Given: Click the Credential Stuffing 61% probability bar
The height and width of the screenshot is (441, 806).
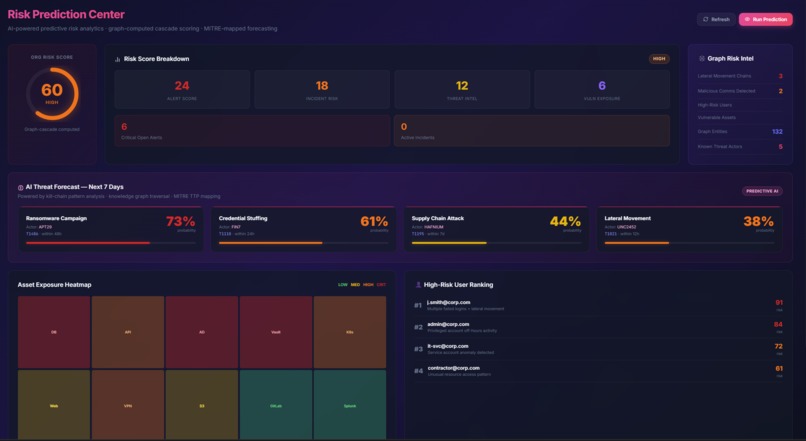Looking at the screenshot, I should tap(303, 243).
